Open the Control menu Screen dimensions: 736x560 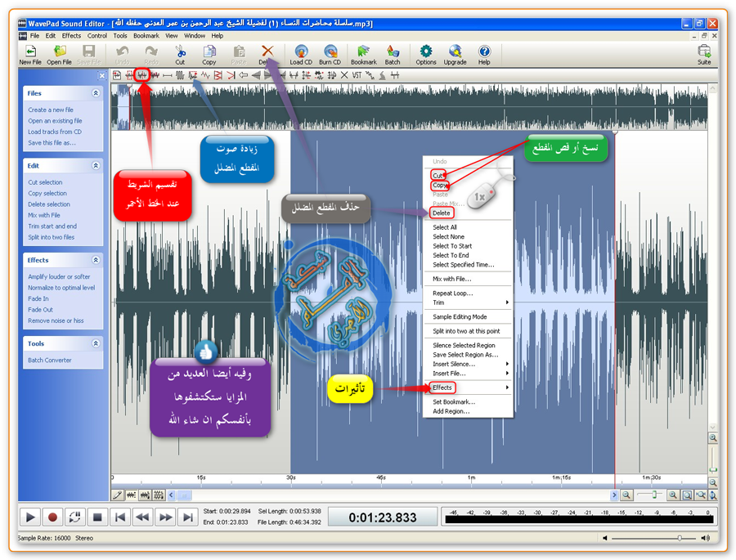click(x=97, y=36)
